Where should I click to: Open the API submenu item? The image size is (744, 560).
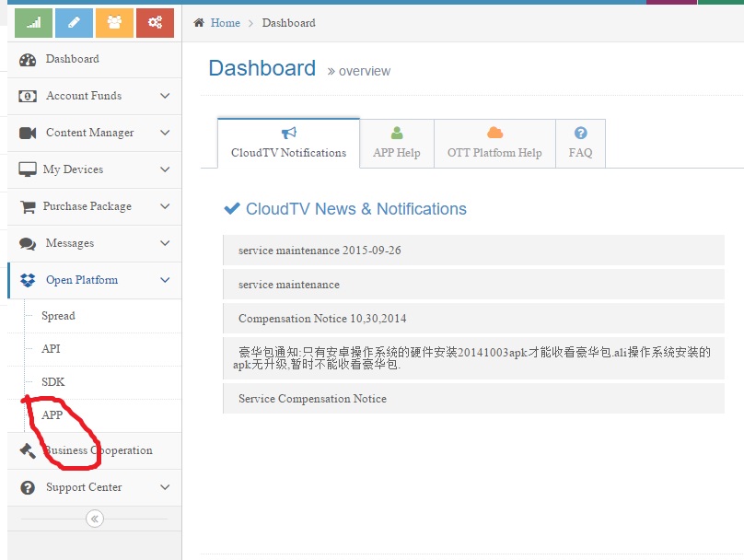pos(51,349)
